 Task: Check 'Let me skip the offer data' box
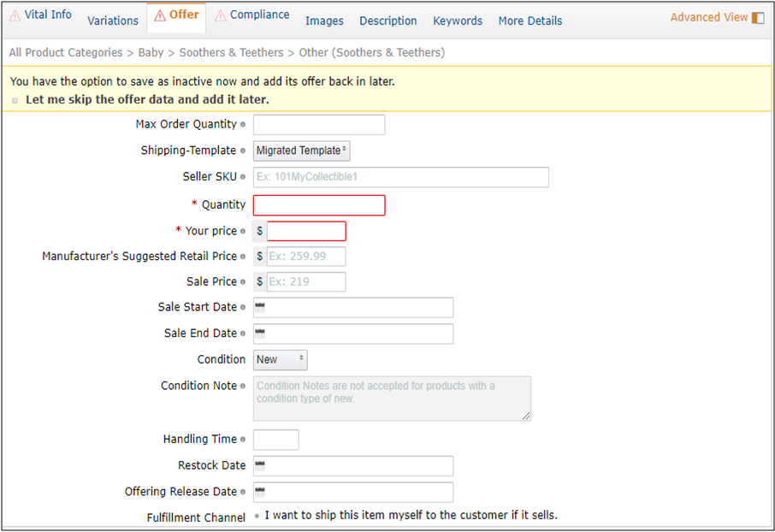click(15, 100)
